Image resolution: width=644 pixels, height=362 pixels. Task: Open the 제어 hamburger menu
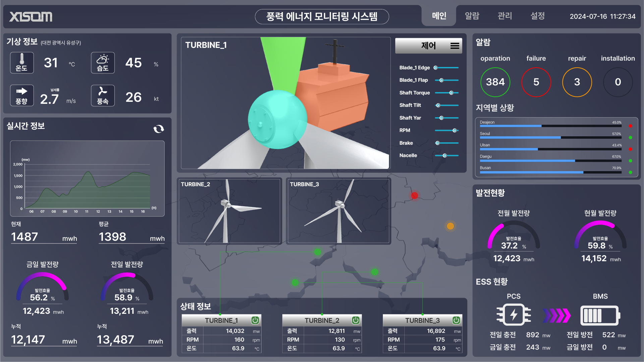455,46
